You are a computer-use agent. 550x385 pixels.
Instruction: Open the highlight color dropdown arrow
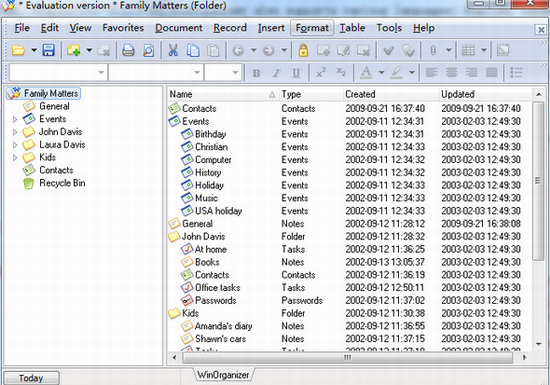click(412, 73)
